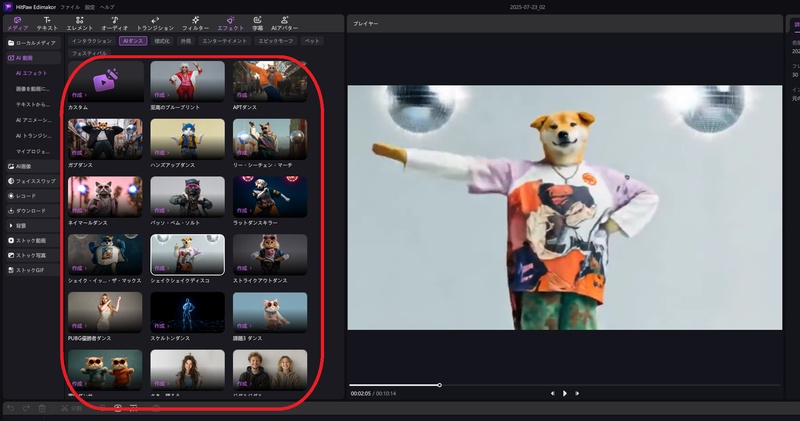Select the ネイマールダンス thumbnail

[106, 196]
